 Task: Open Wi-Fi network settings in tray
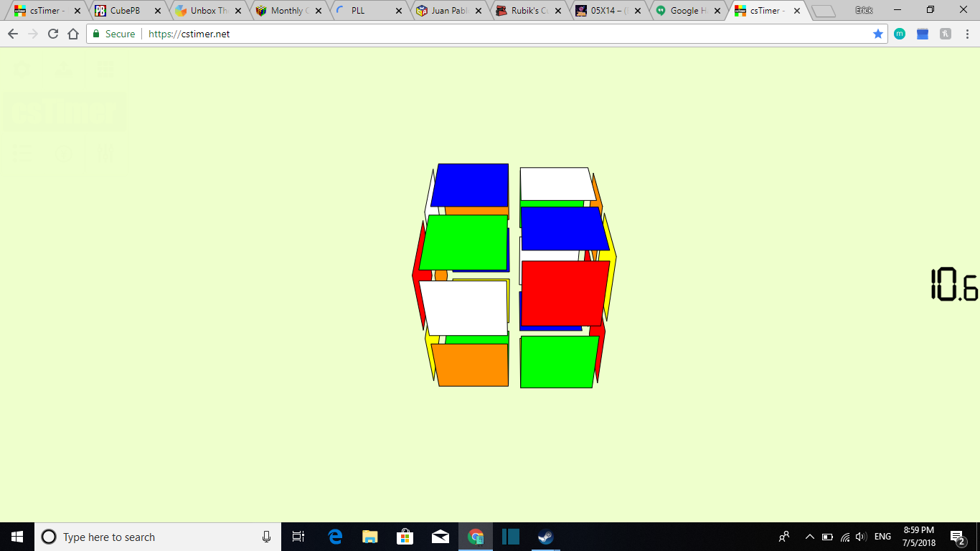point(845,537)
